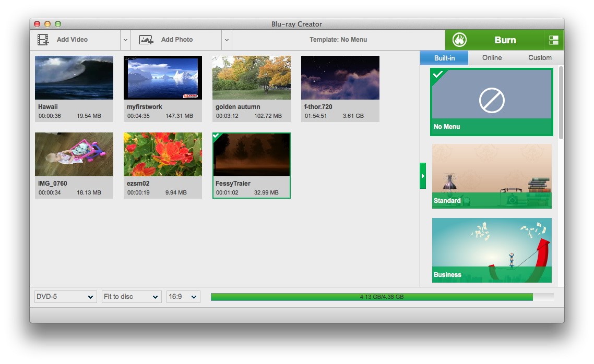Click the green window zoom button

pyautogui.click(x=58, y=24)
